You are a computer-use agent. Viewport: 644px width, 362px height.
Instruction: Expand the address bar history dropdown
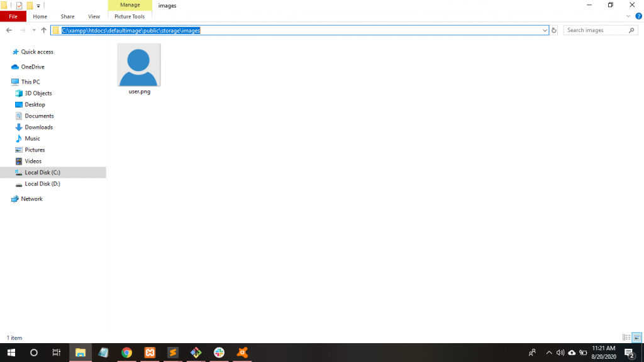[x=545, y=30]
